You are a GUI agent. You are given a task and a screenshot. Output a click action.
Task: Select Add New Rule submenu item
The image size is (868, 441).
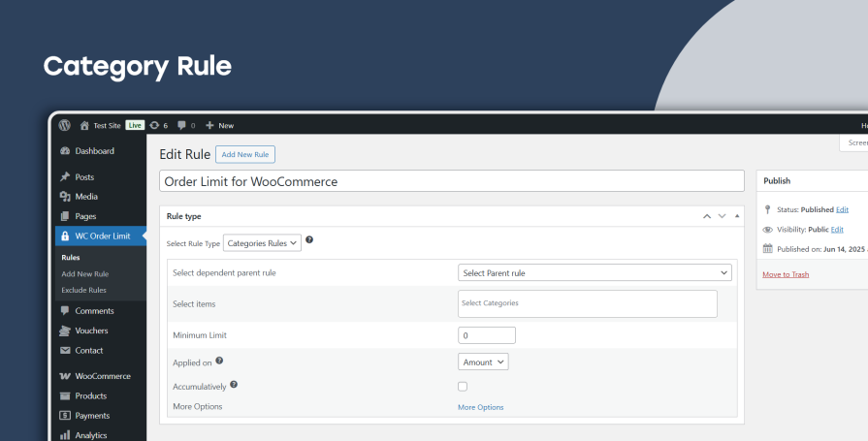tap(85, 274)
